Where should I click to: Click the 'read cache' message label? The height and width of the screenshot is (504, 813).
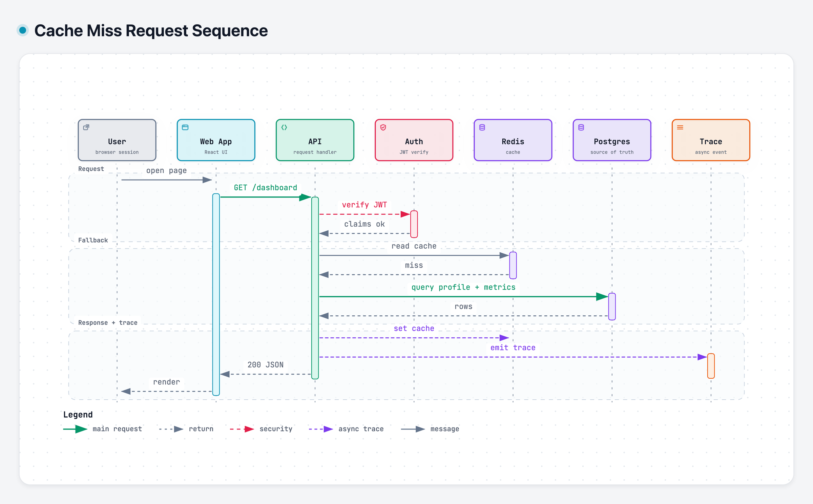[x=414, y=246]
